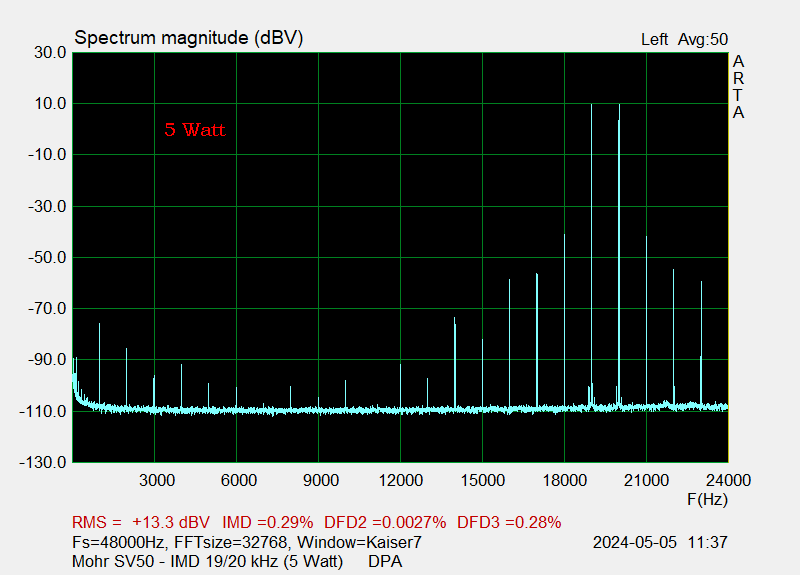Click the date '2024-05-05'

click(635, 542)
